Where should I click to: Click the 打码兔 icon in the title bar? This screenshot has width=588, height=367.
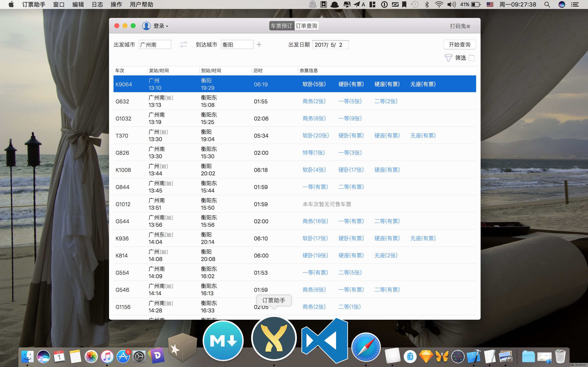(468, 26)
